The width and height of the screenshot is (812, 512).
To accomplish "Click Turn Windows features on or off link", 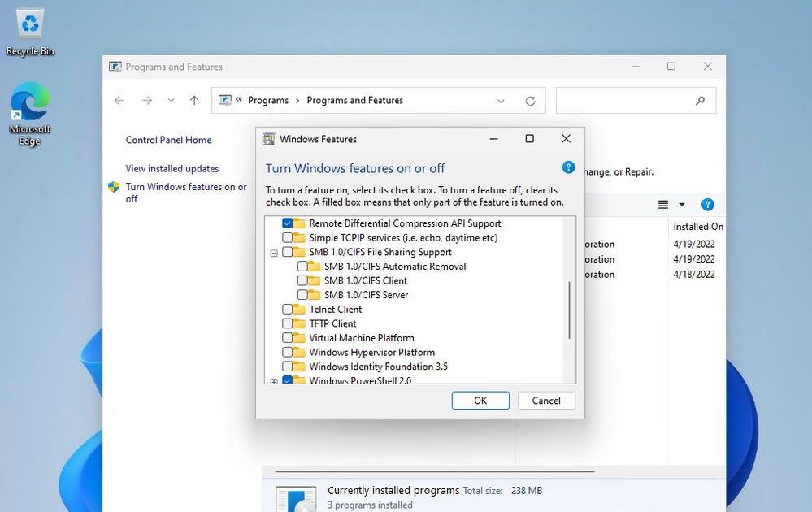I will pyautogui.click(x=186, y=193).
